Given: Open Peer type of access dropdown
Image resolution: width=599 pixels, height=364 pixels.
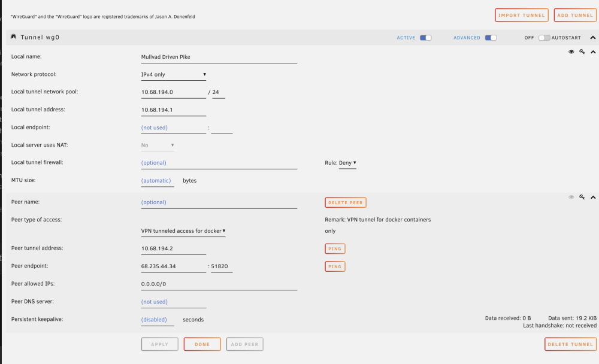Looking at the screenshot, I should pyautogui.click(x=183, y=230).
